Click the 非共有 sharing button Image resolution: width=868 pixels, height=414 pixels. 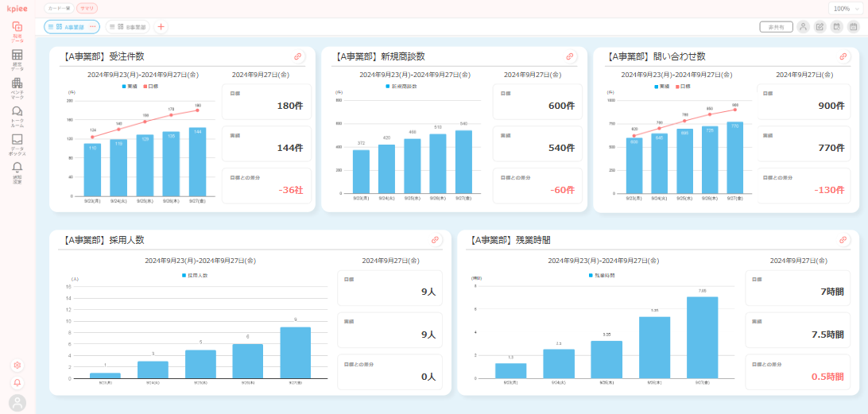[x=776, y=26]
